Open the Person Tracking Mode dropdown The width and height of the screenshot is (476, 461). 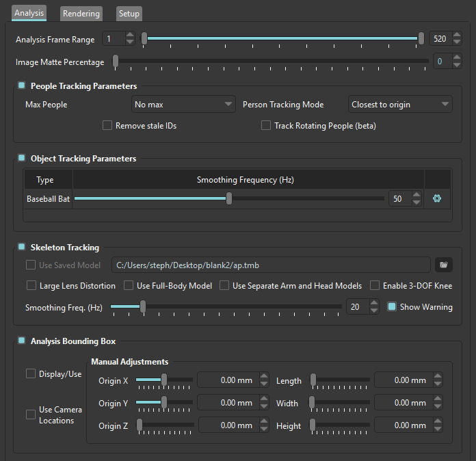[400, 105]
